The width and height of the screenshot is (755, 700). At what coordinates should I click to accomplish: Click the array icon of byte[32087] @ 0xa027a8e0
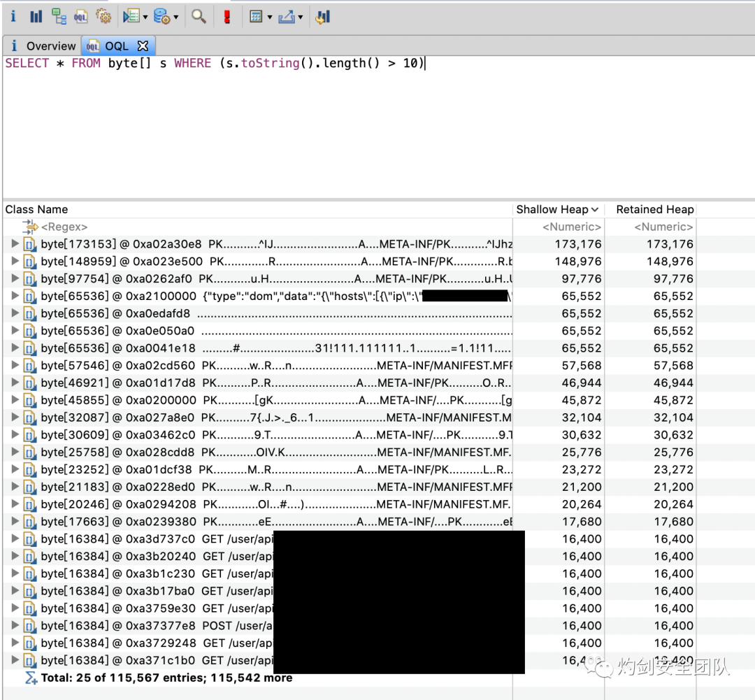coord(29,417)
